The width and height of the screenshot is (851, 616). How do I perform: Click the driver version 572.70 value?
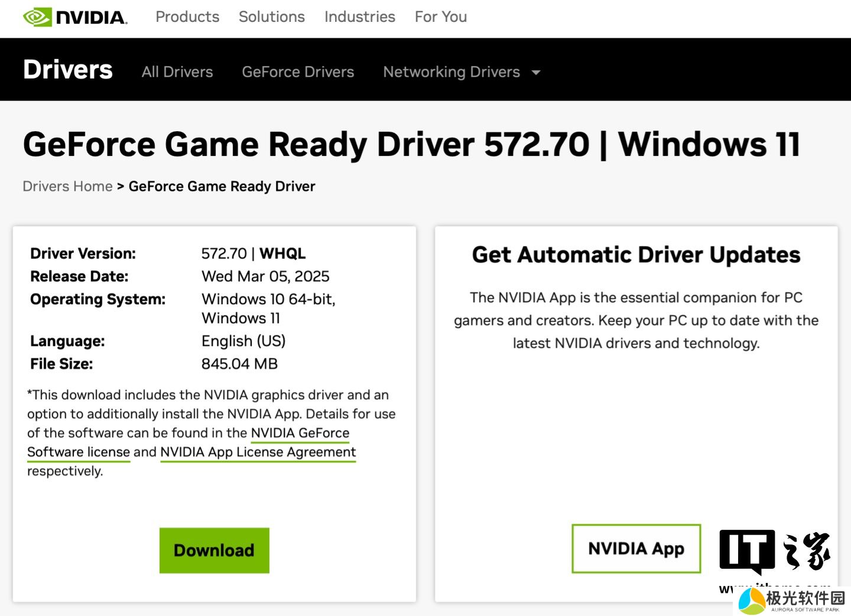[x=224, y=253]
